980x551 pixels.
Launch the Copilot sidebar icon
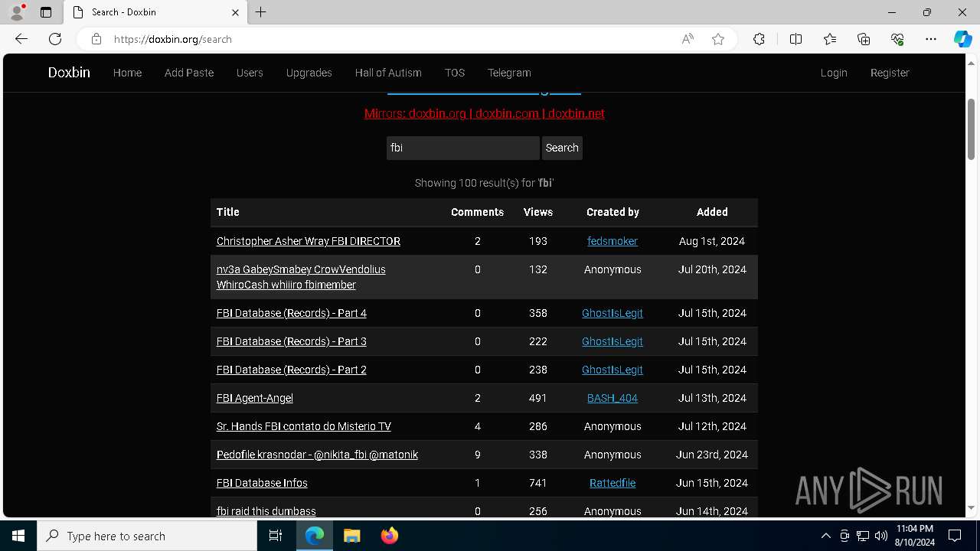tap(963, 39)
